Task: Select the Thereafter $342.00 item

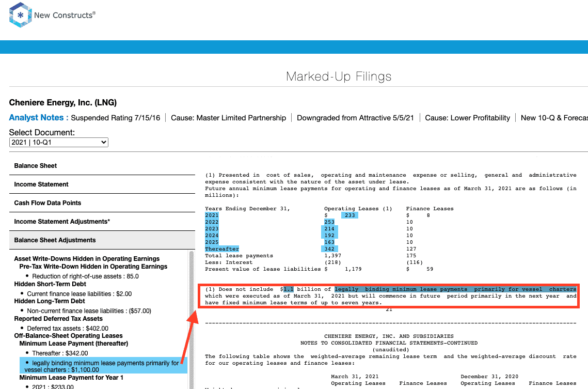Action: (60, 353)
